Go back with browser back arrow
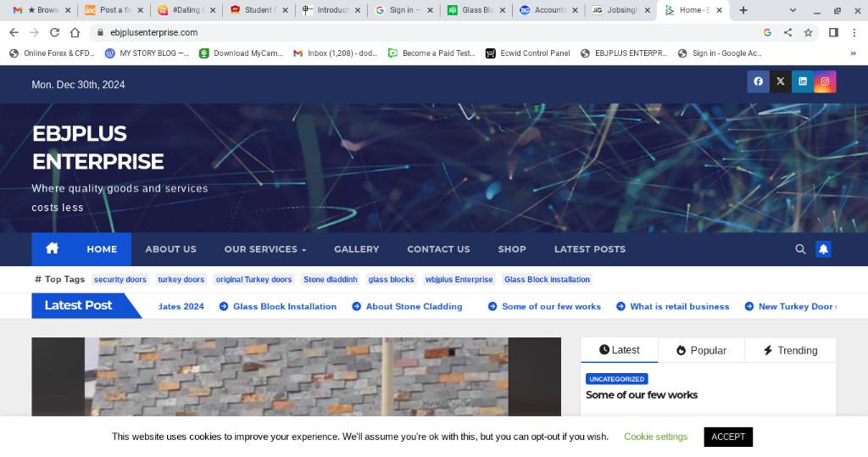The width and height of the screenshot is (868, 457). tap(14, 33)
